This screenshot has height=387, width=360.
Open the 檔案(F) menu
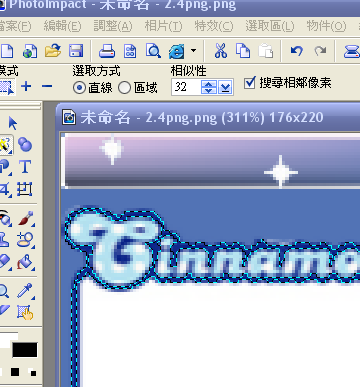pos(15,26)
